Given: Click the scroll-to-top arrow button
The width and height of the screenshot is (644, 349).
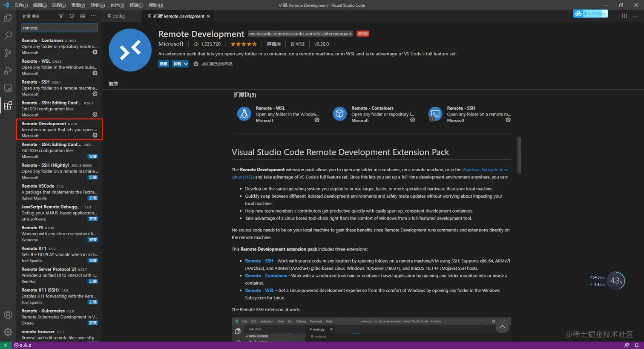Looking at the screenshot, I should (502, 327).
